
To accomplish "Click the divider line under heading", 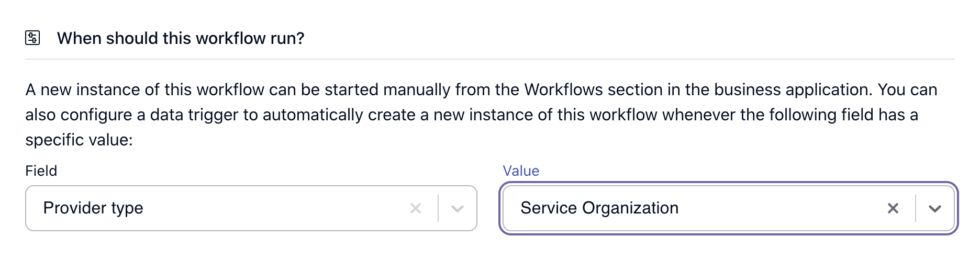I will point(490,59).
